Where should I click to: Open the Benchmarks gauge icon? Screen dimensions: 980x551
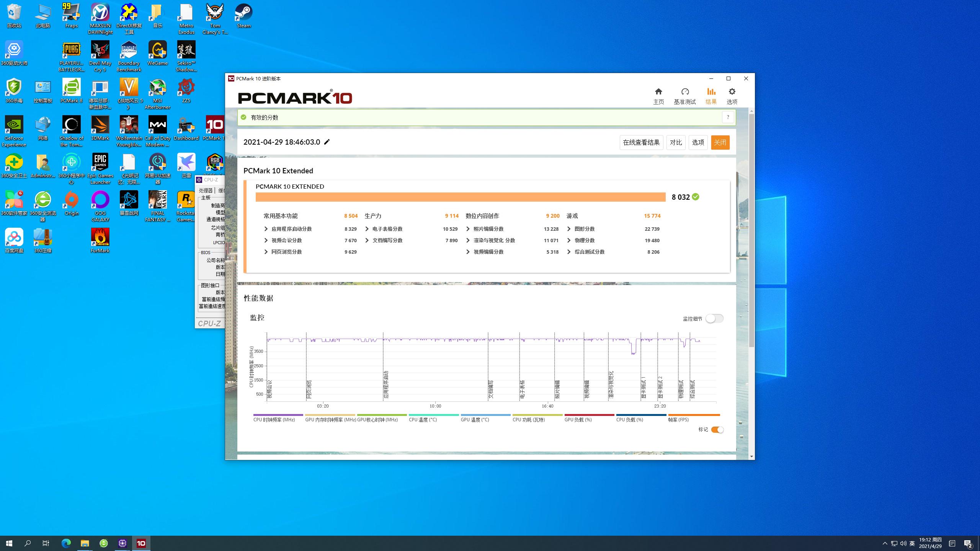click(x=684, y=92)
